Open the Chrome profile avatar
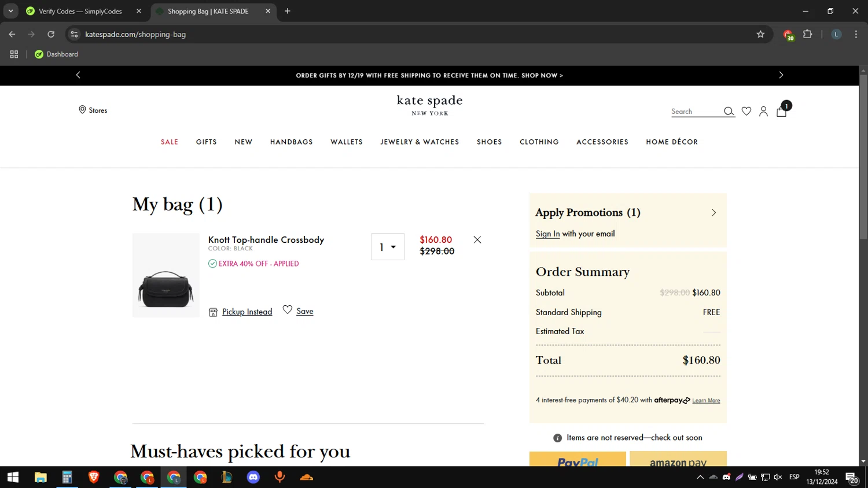 click(x=836, y=34)
